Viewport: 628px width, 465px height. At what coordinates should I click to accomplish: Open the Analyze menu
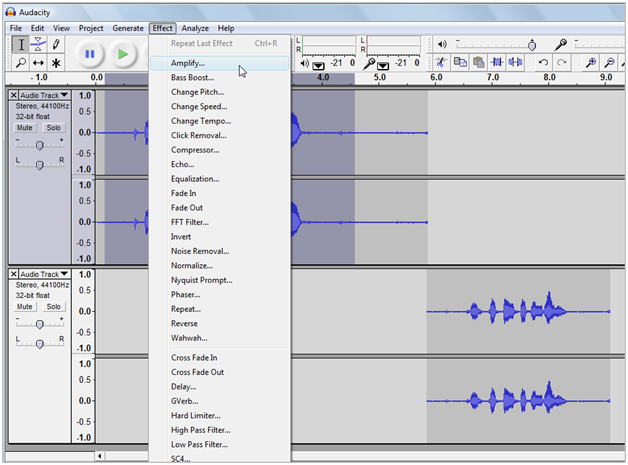pos(195,28)
